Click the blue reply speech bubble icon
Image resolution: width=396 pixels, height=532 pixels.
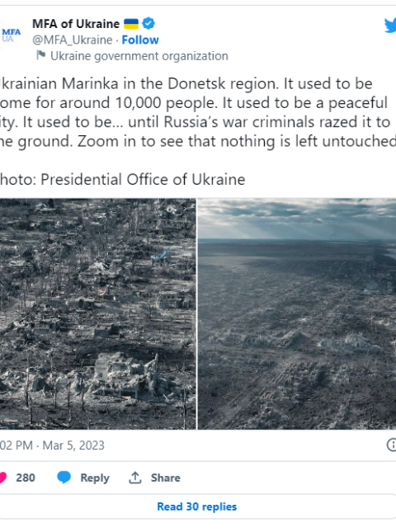64,478
